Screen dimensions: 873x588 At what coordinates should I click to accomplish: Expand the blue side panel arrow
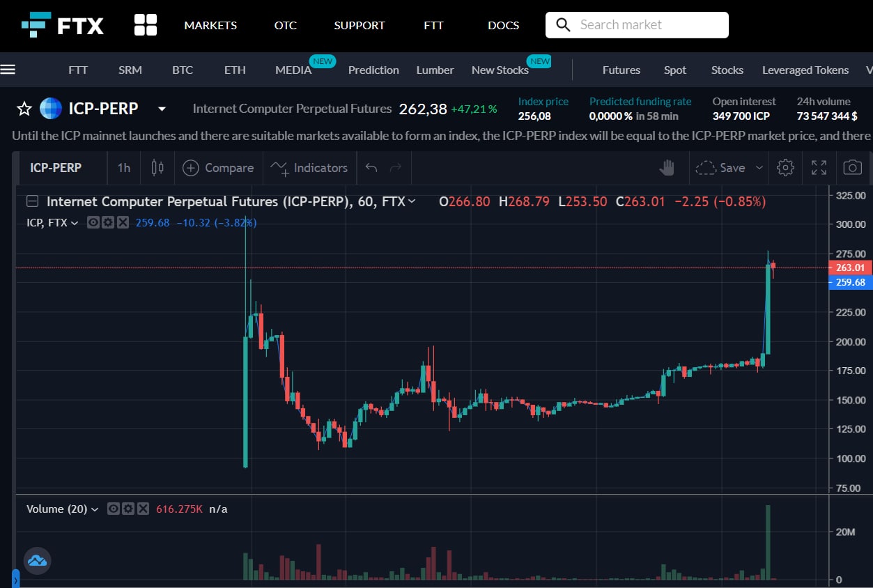tap(15, 579)
